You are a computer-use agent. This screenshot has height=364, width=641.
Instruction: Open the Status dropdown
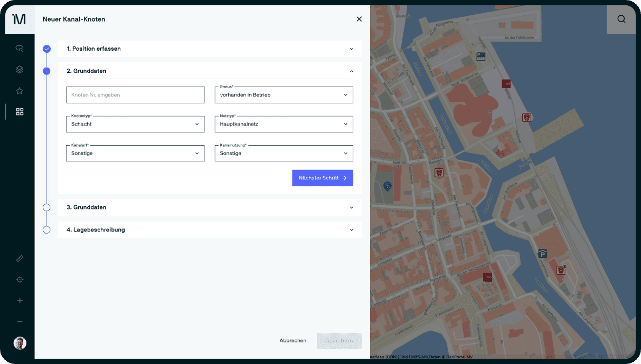(x=284, y=95)
